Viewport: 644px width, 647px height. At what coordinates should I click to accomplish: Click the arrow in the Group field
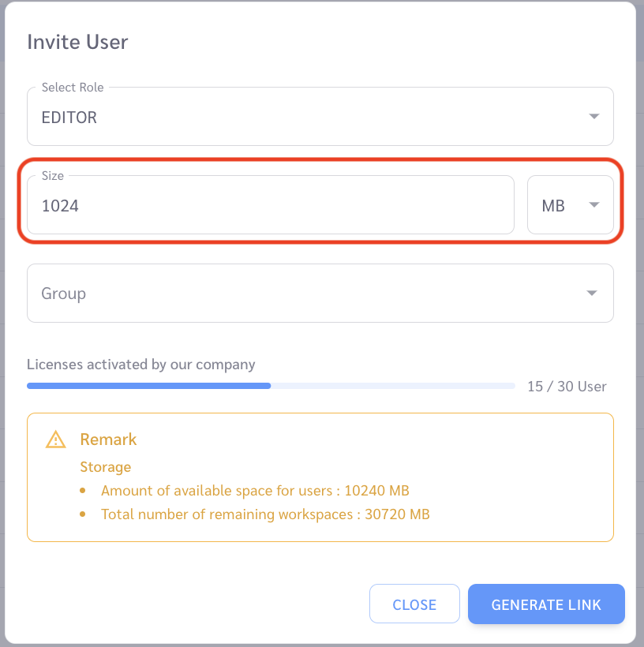click(x=592, y=293)
